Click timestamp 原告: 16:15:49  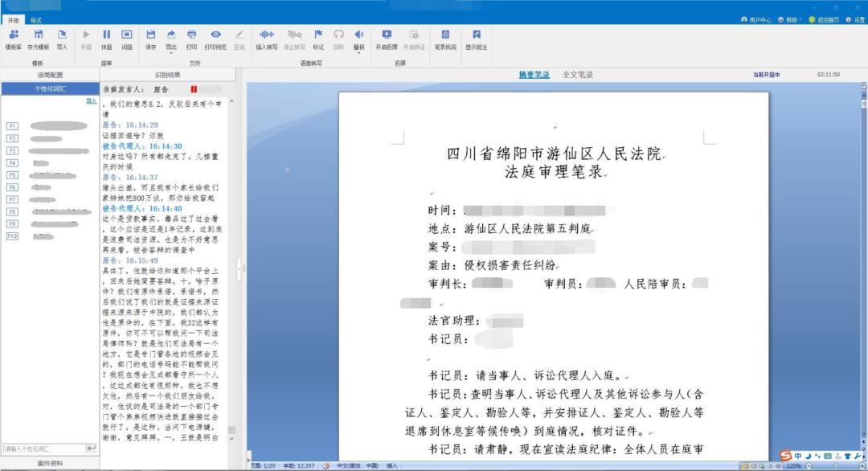click(x=130, y=260)
